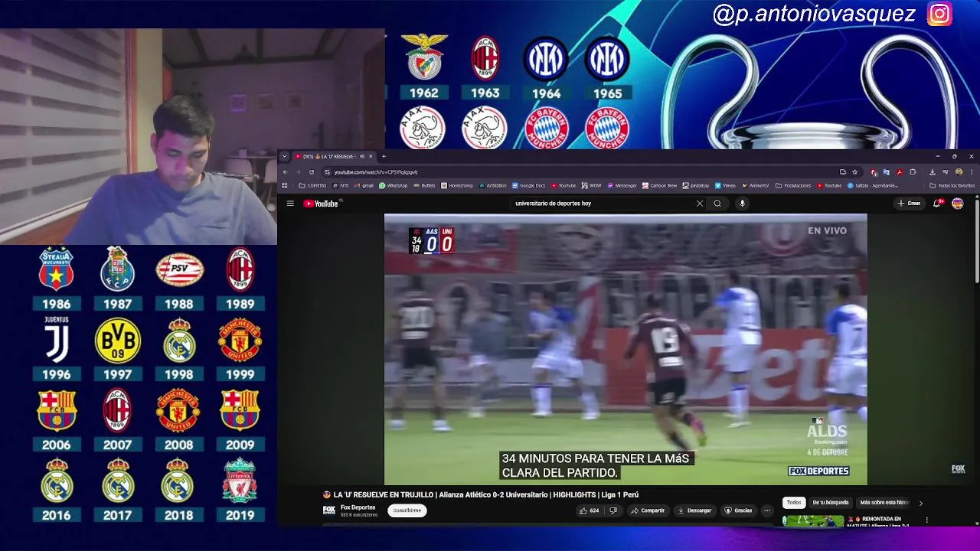Screen dimensions: 980x551
Task: Bookmark this page with the star
Action: [x=854, y=172]
